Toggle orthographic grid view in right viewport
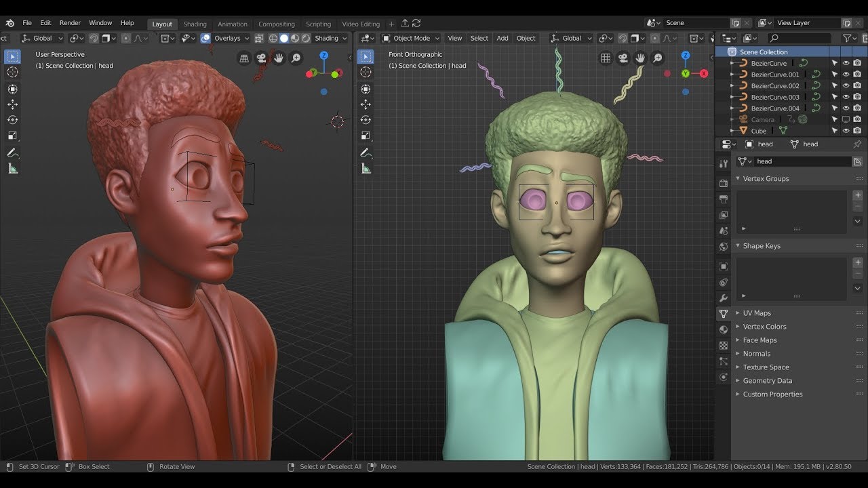This screenshot has width=868, height=488. click(606, 59)
